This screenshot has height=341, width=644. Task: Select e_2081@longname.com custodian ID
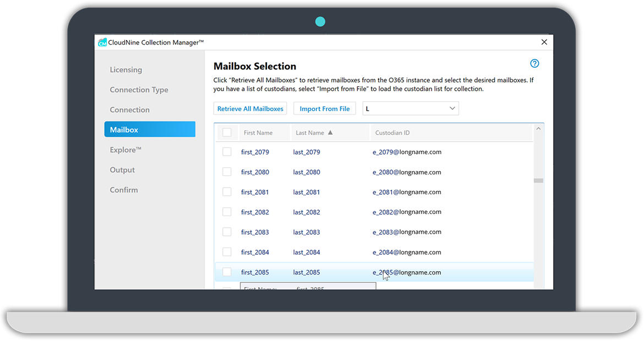click(407, 192)
